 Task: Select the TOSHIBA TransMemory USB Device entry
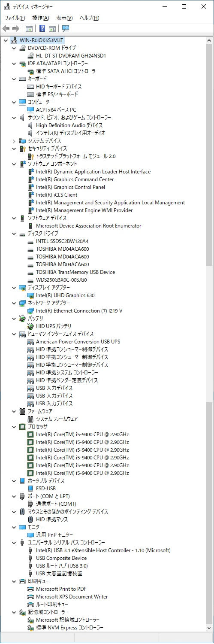(75, 272)
